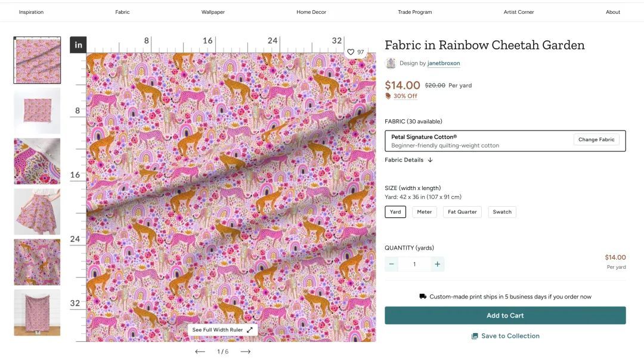
Task: Open the Home Decor menu
Action: (311, 12)
